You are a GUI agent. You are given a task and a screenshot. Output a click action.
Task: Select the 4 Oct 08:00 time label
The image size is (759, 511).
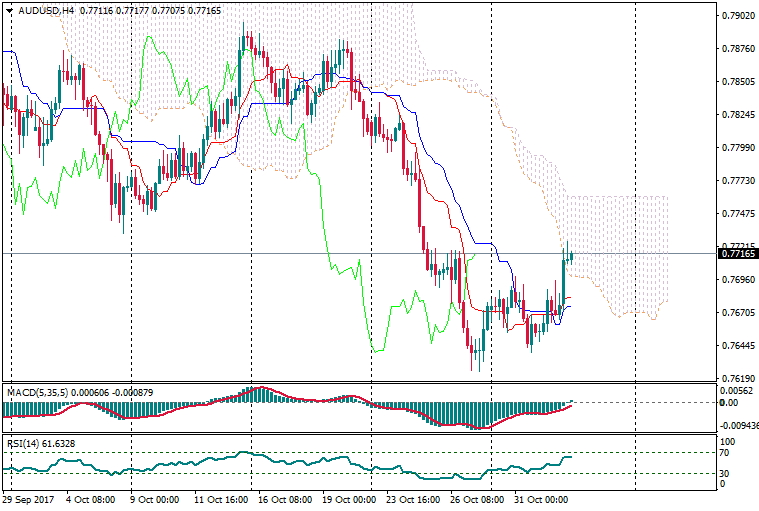[90, 498]
